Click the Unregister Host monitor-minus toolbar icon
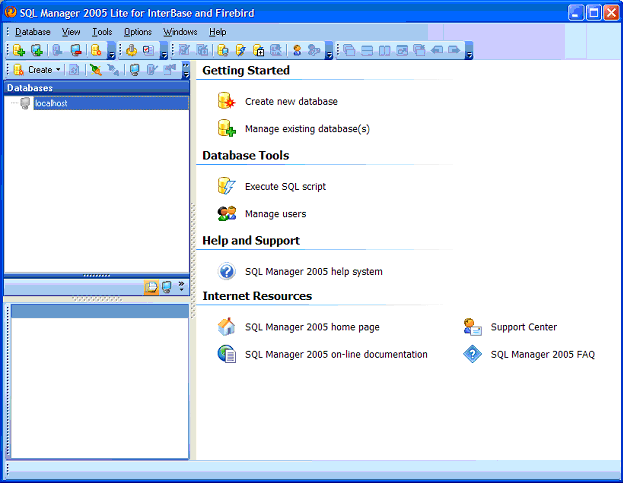This screenshot has height=483, width=623. coord(76,50)
